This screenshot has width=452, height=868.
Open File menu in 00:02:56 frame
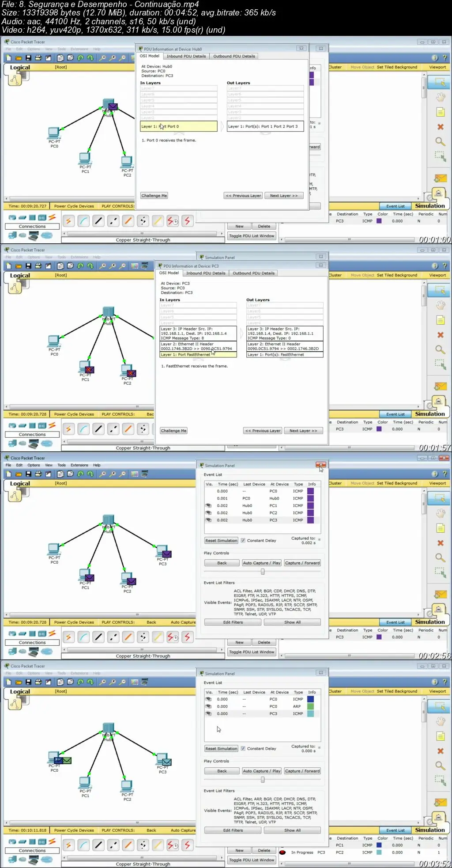click(8, 465)
